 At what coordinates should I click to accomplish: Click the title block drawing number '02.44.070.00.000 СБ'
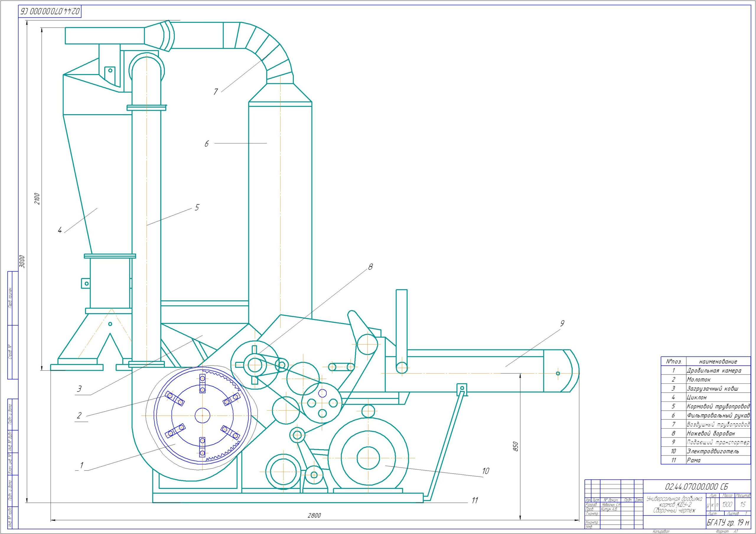(x=697, y=487)
